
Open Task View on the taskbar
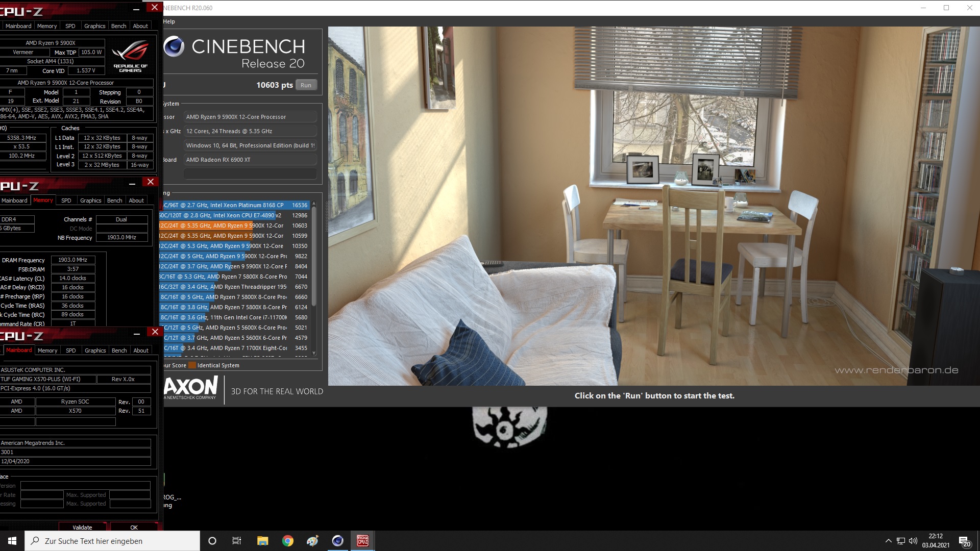(237, 541)
